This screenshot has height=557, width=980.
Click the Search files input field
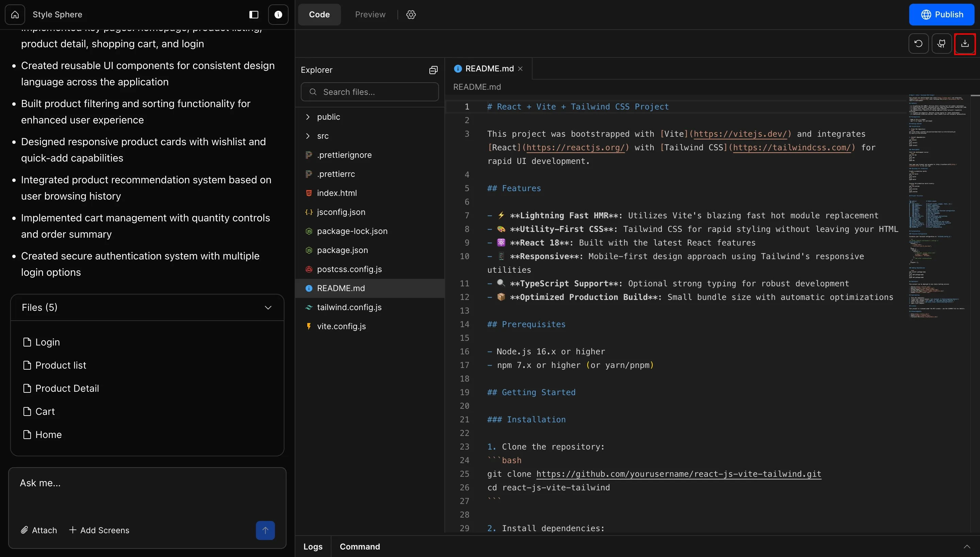point(370,92)
